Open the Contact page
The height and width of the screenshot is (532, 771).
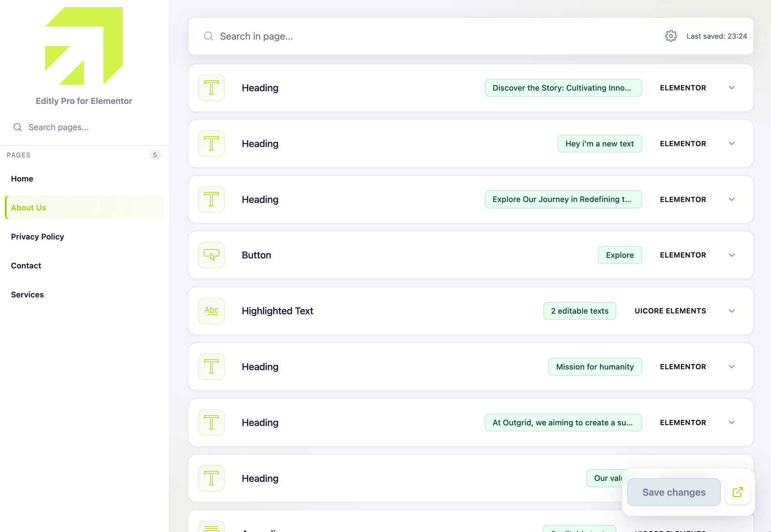point(84,265)
